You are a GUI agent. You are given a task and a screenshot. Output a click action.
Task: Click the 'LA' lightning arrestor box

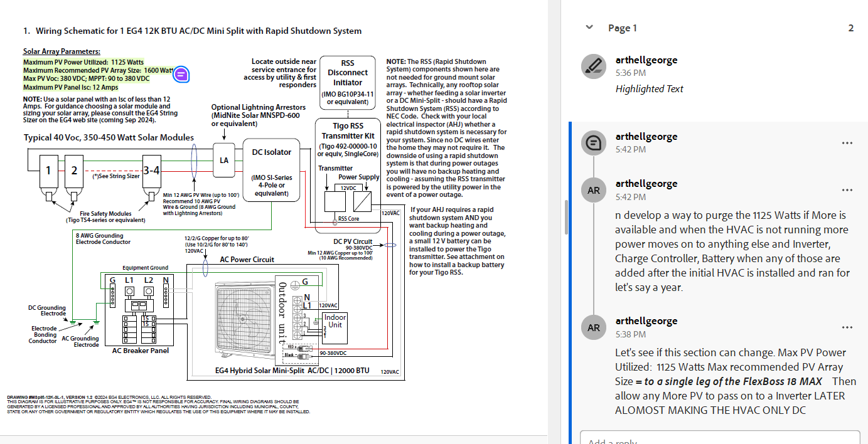tap(224, 160)
